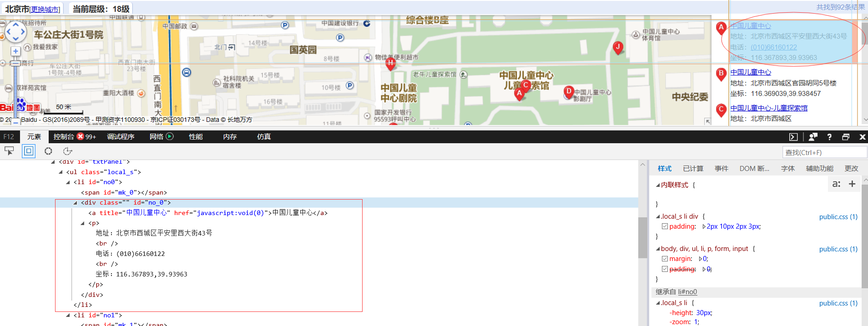Viewport: 868px width, 326px height.
Task: Switch to the 辅助功能 accessibility tab
Action: pyautogui.click(x=820, y=168)
